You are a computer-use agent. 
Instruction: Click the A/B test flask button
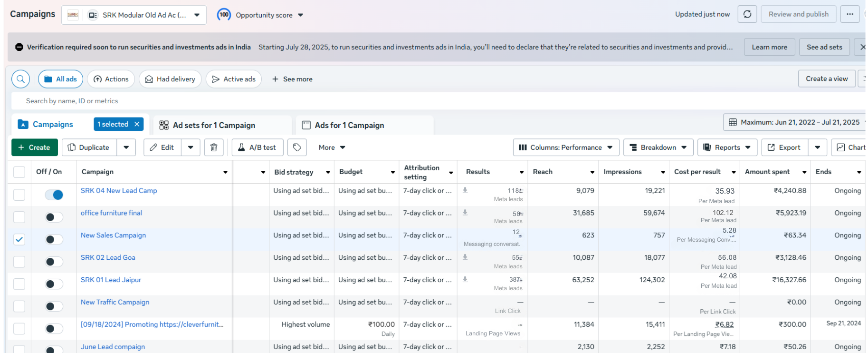(x=257, y=147)
